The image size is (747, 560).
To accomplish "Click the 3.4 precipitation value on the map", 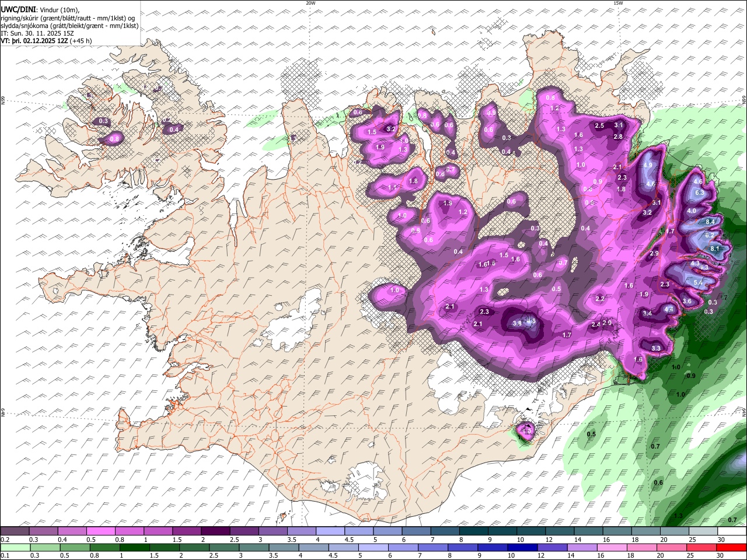I will click(x=647, y=313).
